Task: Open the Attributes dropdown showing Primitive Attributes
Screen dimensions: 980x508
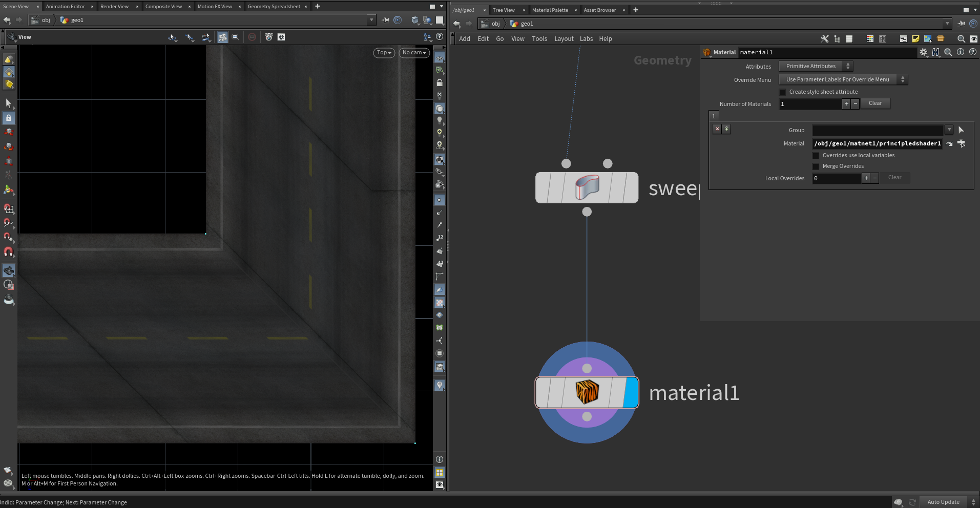Action: pos(816,67)
